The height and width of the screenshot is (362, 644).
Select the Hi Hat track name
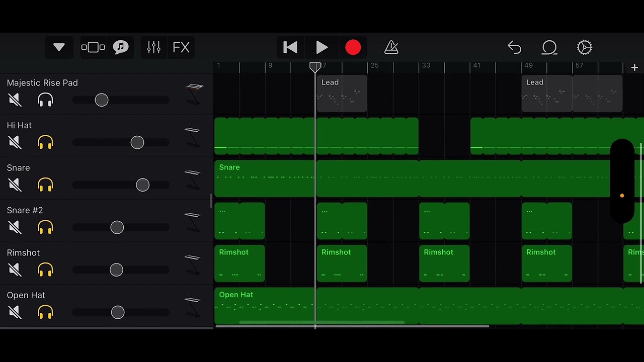pyautogui.click(x=19, y=125)
